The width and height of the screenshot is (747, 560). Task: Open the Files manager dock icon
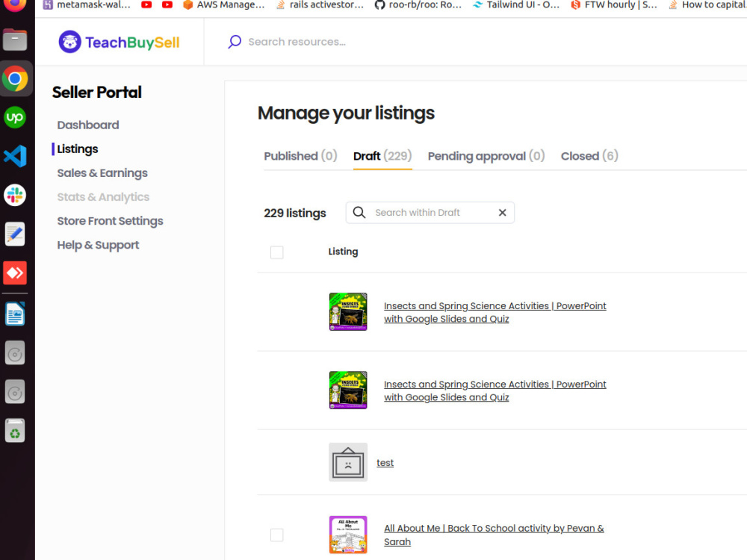15,40
